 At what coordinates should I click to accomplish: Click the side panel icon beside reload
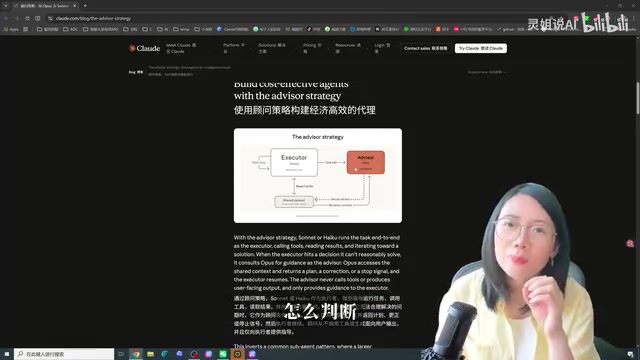pos(38,18)
